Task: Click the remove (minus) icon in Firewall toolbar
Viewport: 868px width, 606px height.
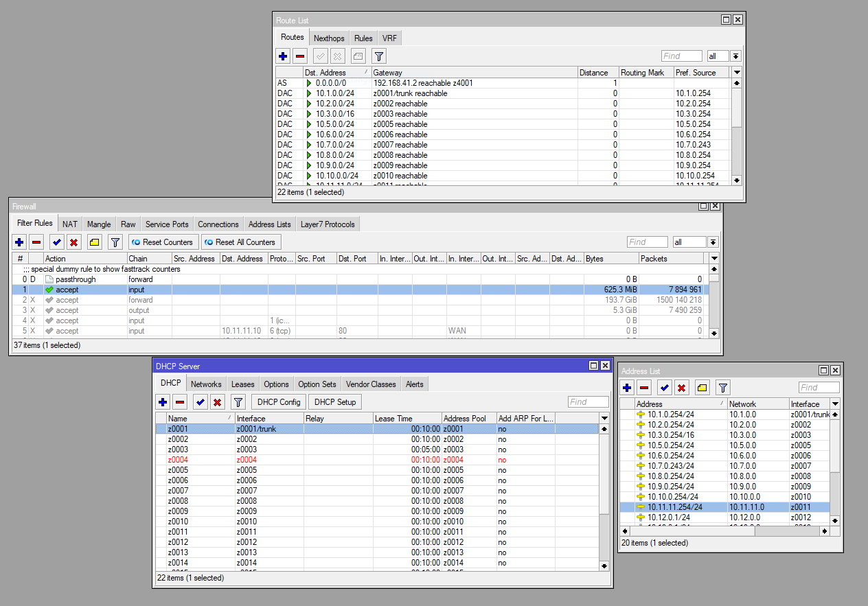Action: coord(36,242)
